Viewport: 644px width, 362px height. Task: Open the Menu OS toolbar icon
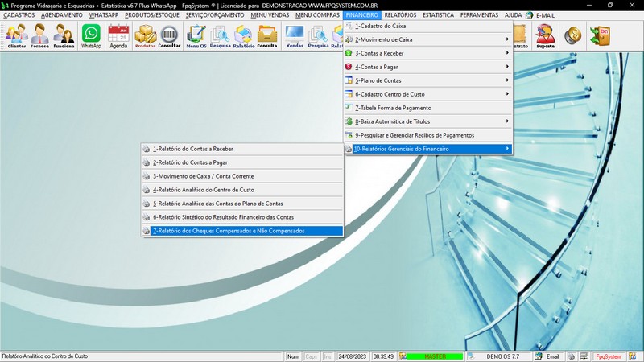coord(196,35)
